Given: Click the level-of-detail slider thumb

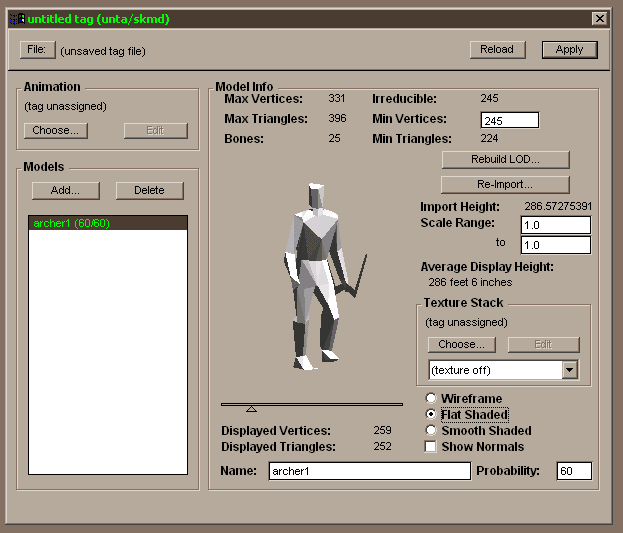Looking at the screenshot, I should tap(251, 408).
